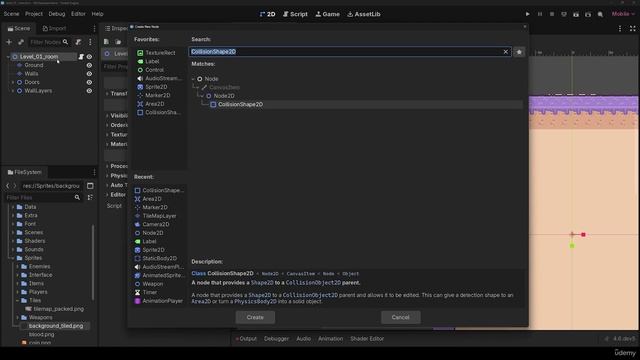The width and height of the screenshot is (640, 360).
Task: Select background_tiled.png in FileSystem
Action: pos(56,326)
